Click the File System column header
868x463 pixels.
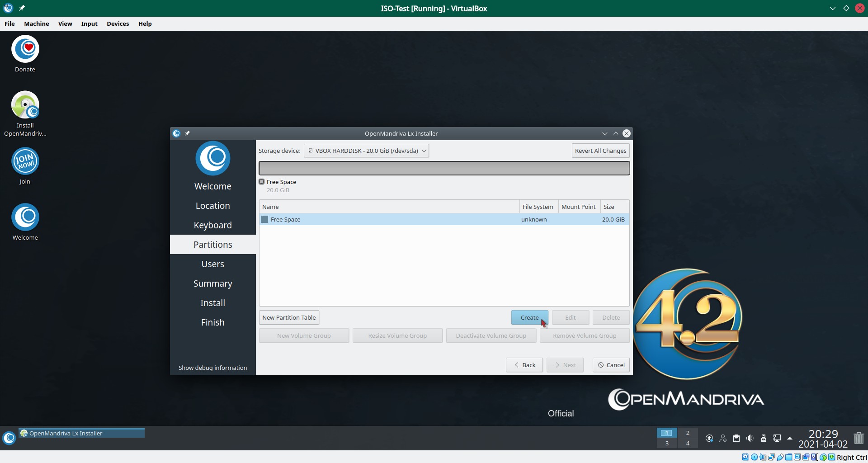[x=539, y=207]
